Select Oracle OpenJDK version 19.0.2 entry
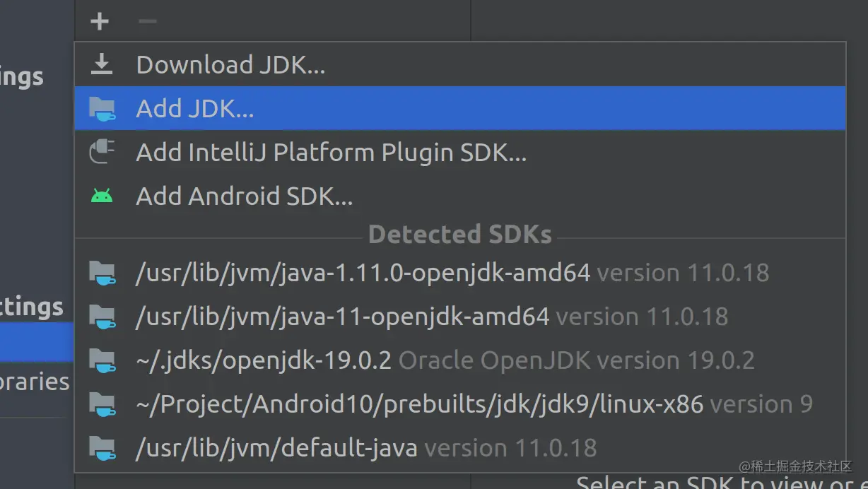Image resolution: width=868 pixels, height=489 pixels. [x=460, y=360]
